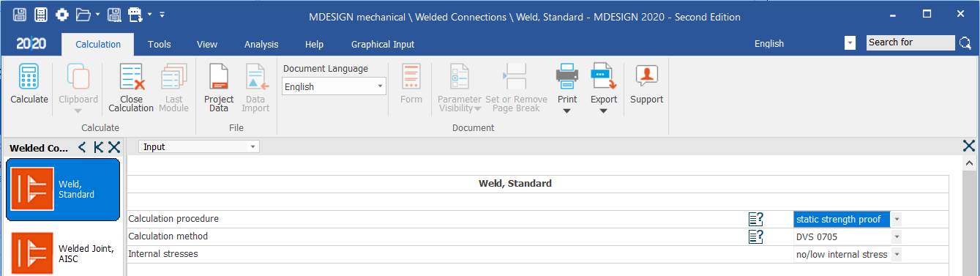Click the Calculation procedure help icon
980x276 pixels.
pos(756,219)
